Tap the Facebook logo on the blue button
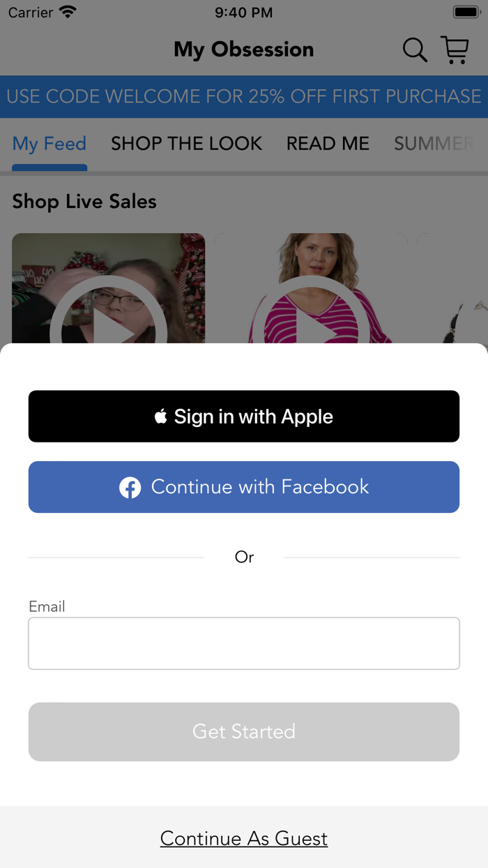This screenshot has width=488, height=868. (130, 487)
